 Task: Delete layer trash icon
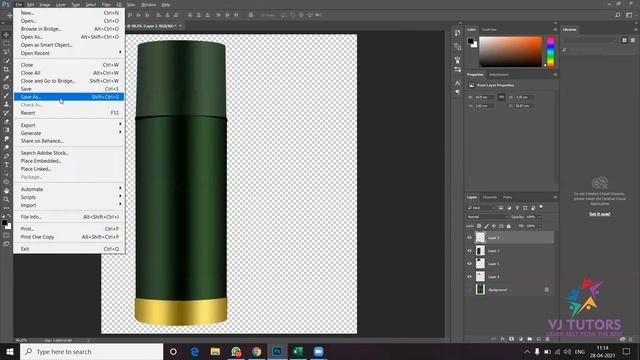(547, 339)
